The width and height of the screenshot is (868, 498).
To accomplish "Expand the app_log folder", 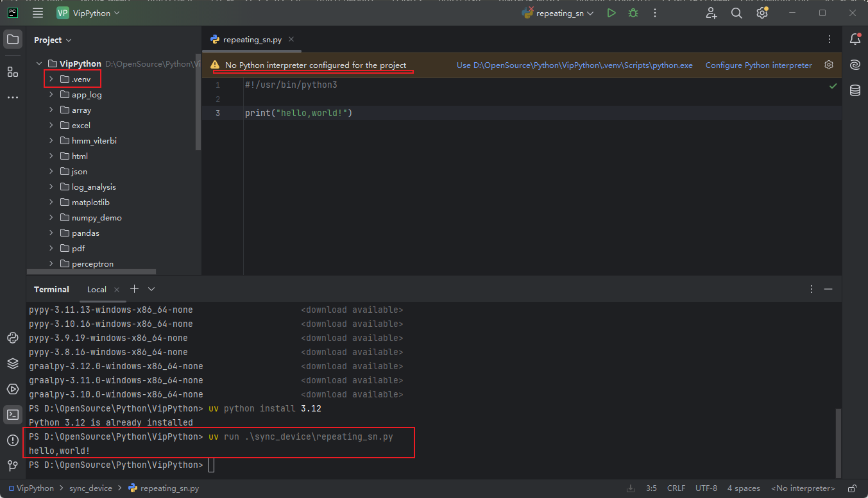I will tap(51, 94).
